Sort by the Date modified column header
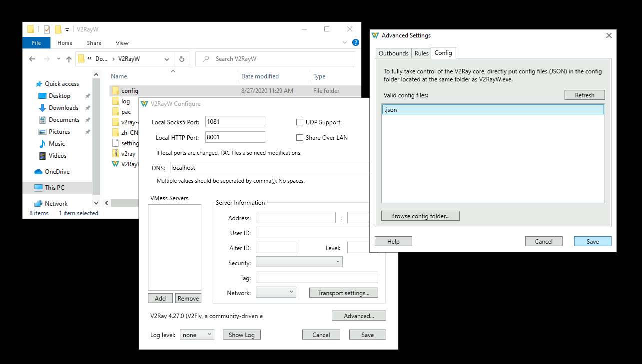Image resolution: width=642 pixels, height=364 pixels. point(260,76)
